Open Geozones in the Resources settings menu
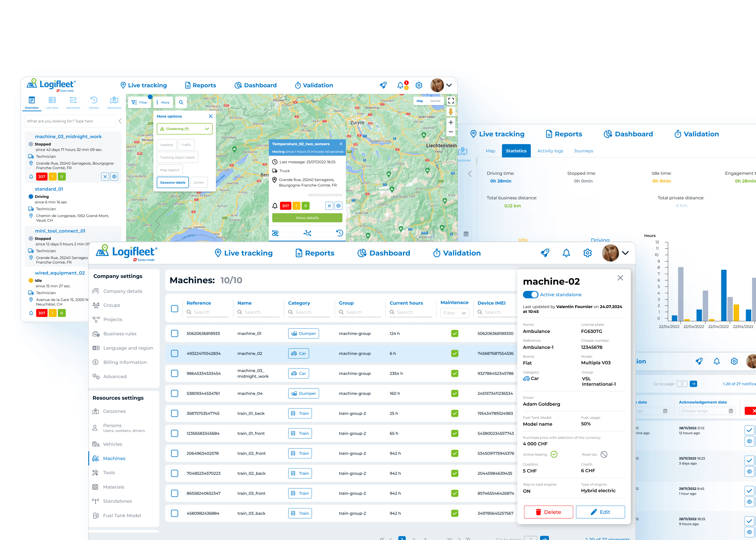The image size is (756, 540). click(114, 411)
